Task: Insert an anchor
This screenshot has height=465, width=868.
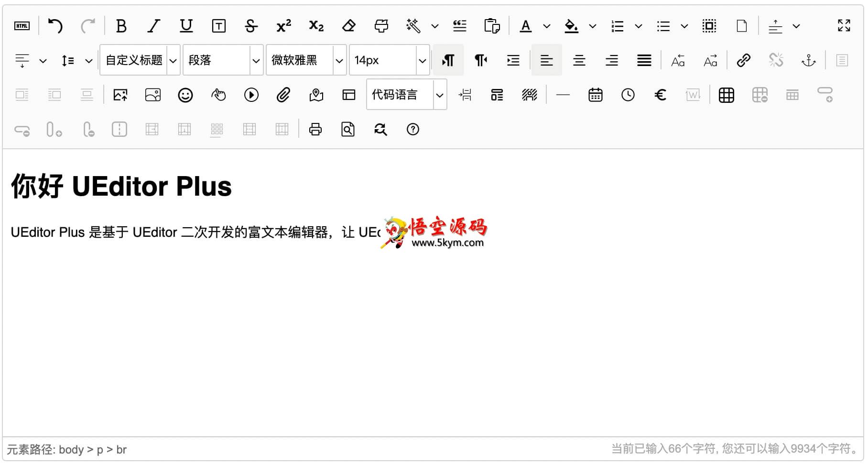Action: [809, 60]
